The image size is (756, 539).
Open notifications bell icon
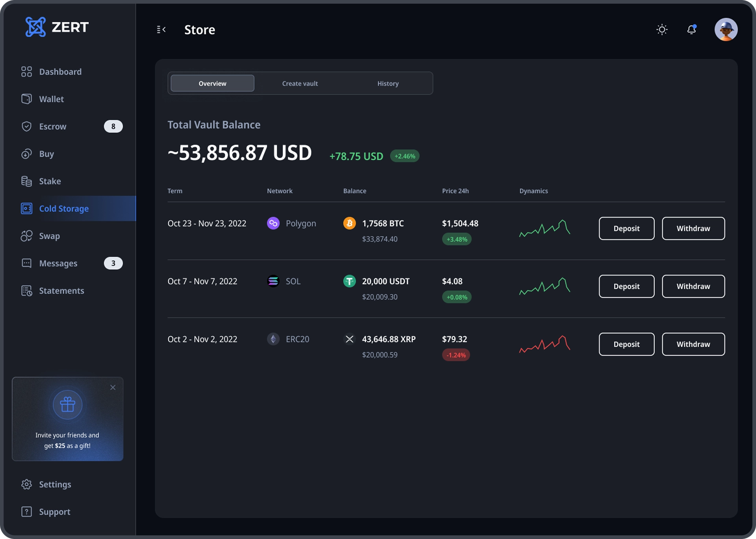(x=691, y=30)
